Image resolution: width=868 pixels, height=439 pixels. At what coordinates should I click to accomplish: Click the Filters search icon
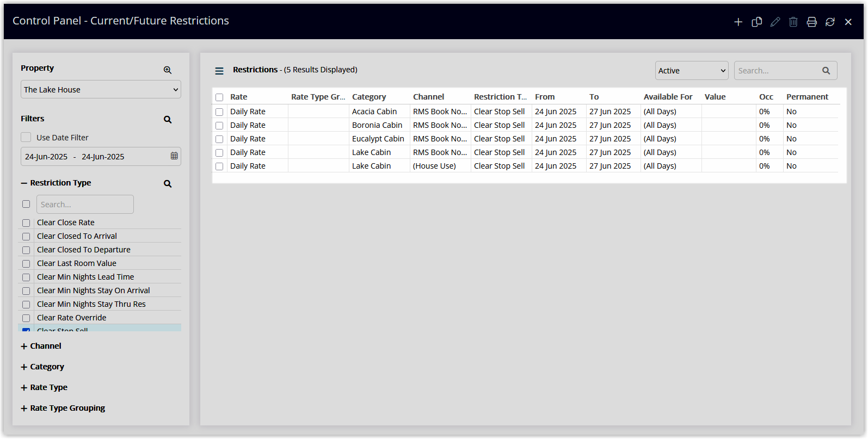(168, 120)
